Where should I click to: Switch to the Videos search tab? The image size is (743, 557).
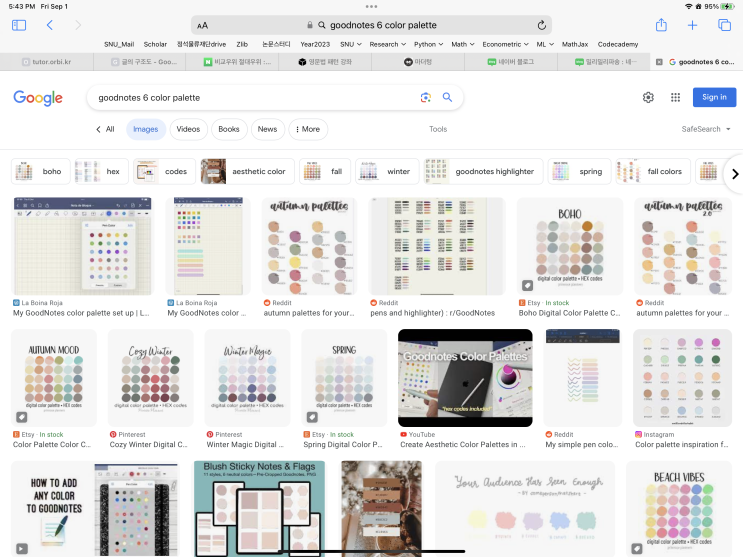click(188, 129)
